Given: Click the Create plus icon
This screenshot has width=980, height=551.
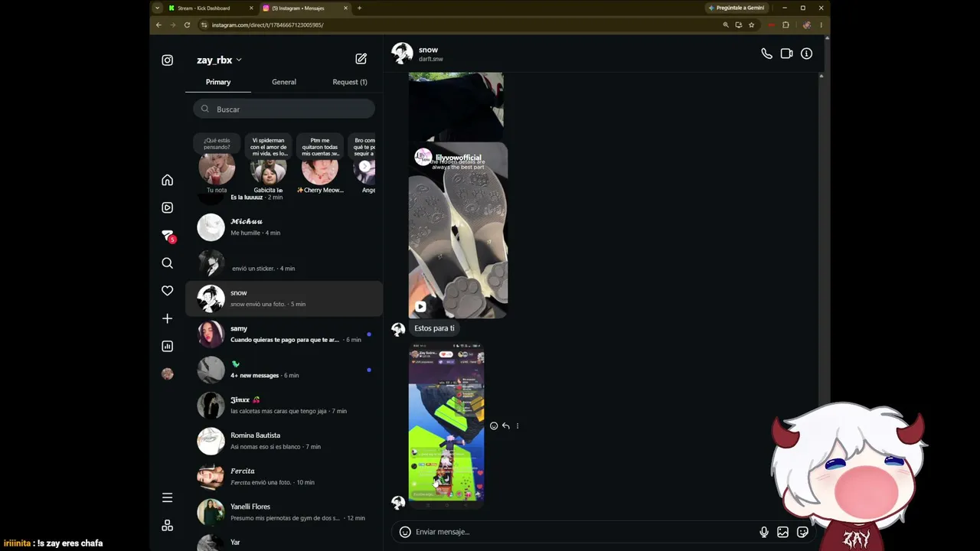Looking at the screenshot, I should coord(167,318).
